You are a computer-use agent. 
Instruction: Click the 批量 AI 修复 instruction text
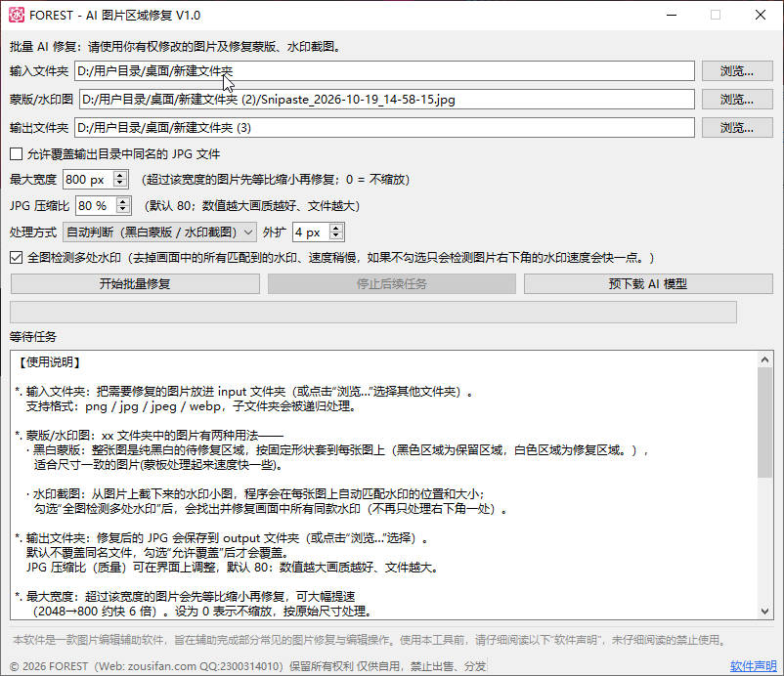(x=176, y=47)
